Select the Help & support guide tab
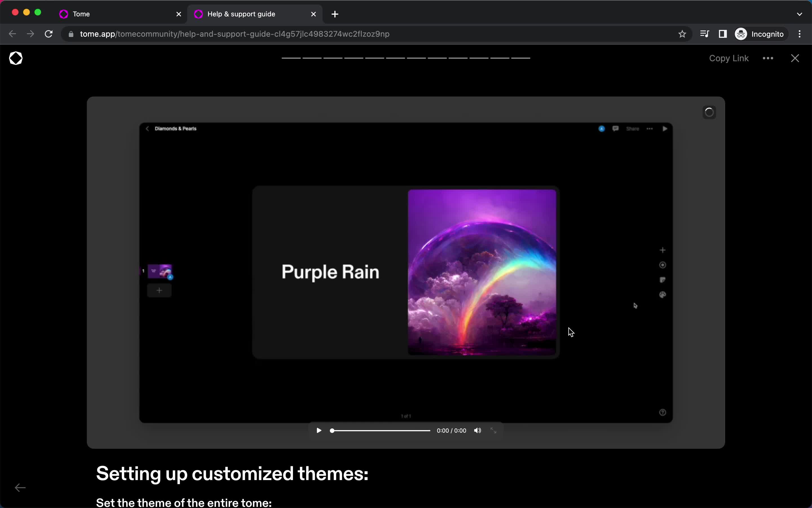This screenshot has width=812, height=508. pos(254,14)
